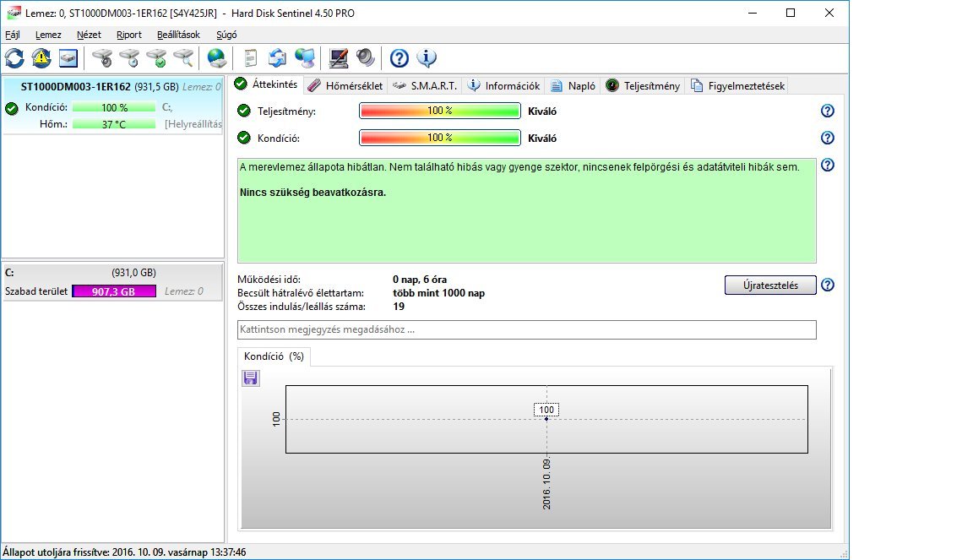Switch to the Teljesítmény tab
973x560 pixels.
[643, 85]
